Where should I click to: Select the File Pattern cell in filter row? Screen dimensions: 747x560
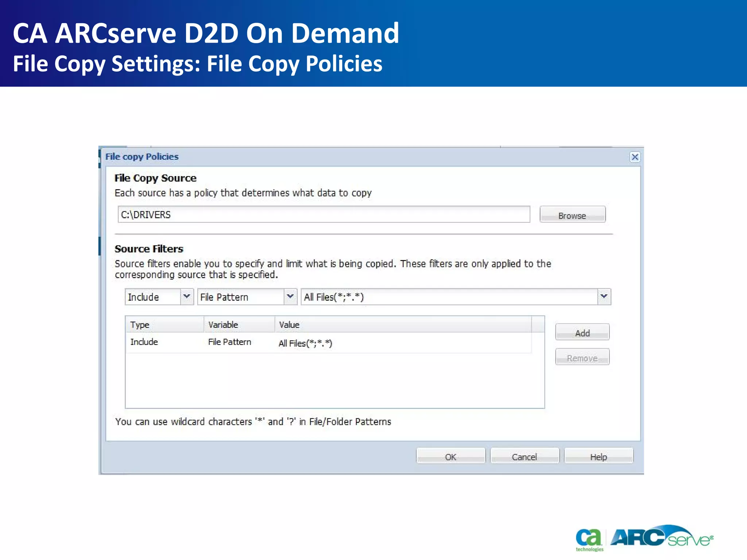pyautogui.click(x=239, y=342)
